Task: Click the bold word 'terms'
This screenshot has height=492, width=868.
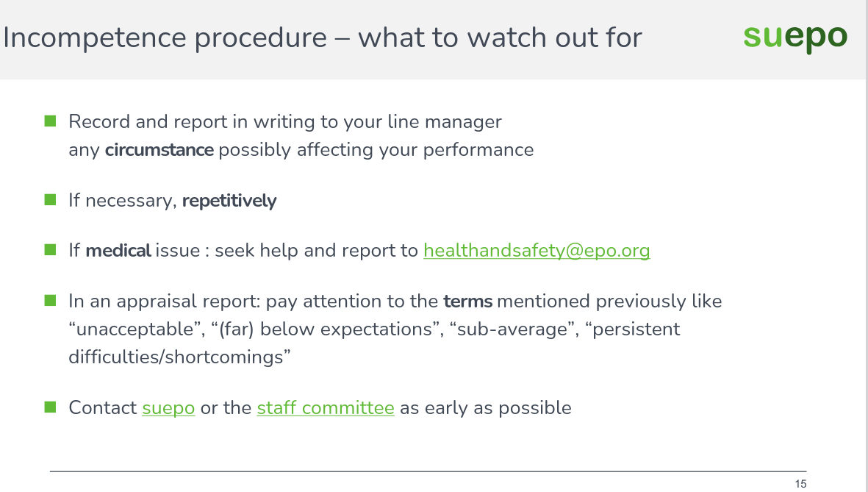Action: coord(467,302)
